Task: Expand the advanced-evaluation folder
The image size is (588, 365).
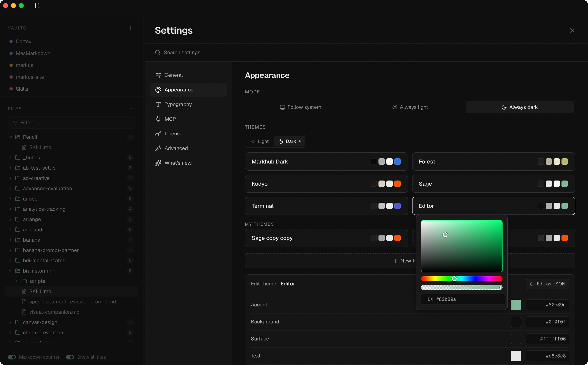Action: click(10, 188)
